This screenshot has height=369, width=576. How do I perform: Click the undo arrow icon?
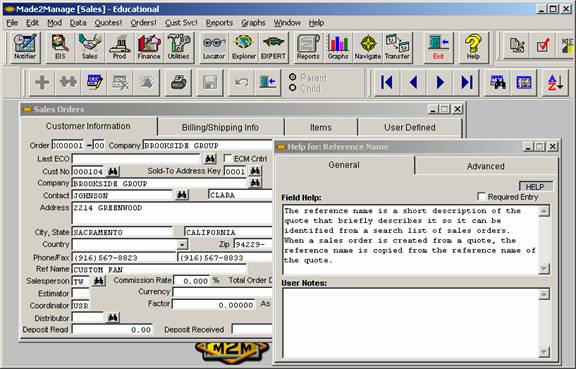click(241, 82)
